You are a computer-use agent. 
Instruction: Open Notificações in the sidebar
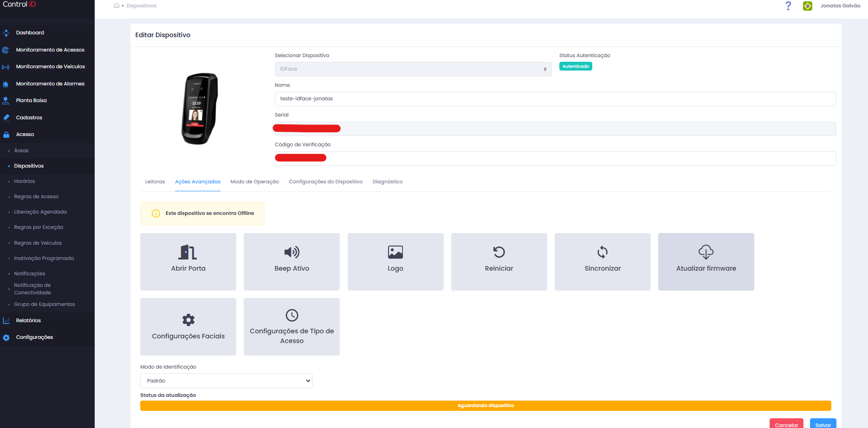(30, 274)
